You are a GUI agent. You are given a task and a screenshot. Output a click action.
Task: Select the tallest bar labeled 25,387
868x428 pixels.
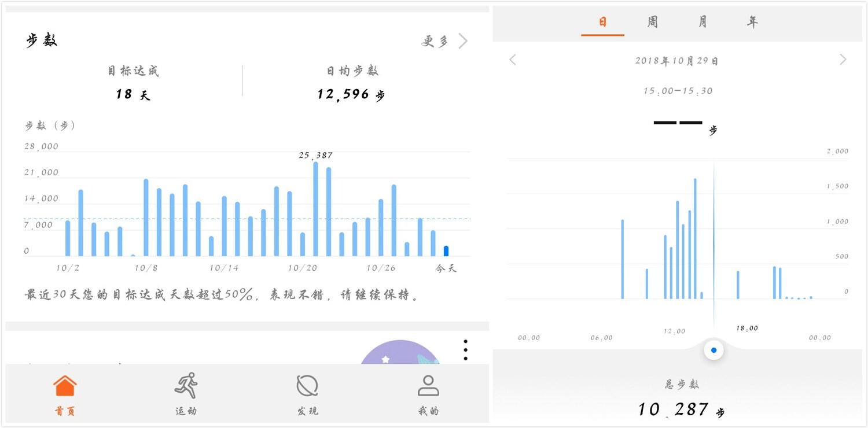315,208
